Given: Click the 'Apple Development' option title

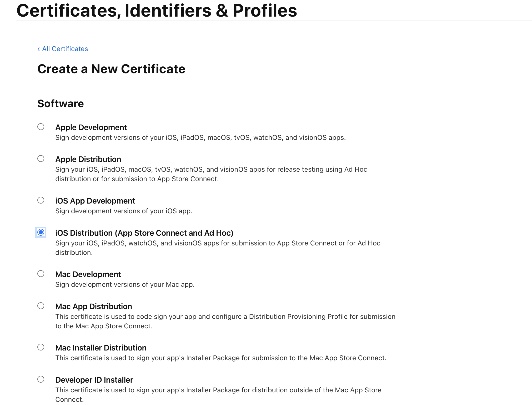Looking at the screenshot, I should pos(91,127).
